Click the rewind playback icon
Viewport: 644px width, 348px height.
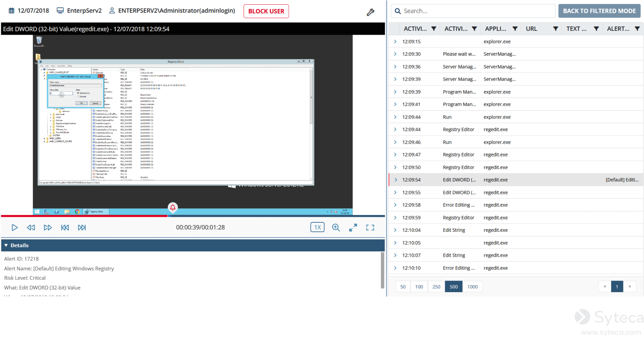[31, 227]
